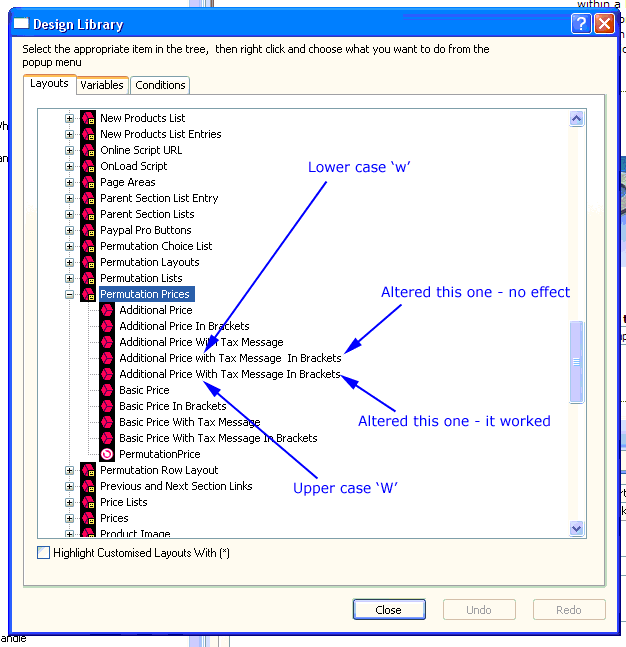Viewport: 626px width, 647px height.
Task: Open the Conditions tab
Action: [x=160, y=85]
